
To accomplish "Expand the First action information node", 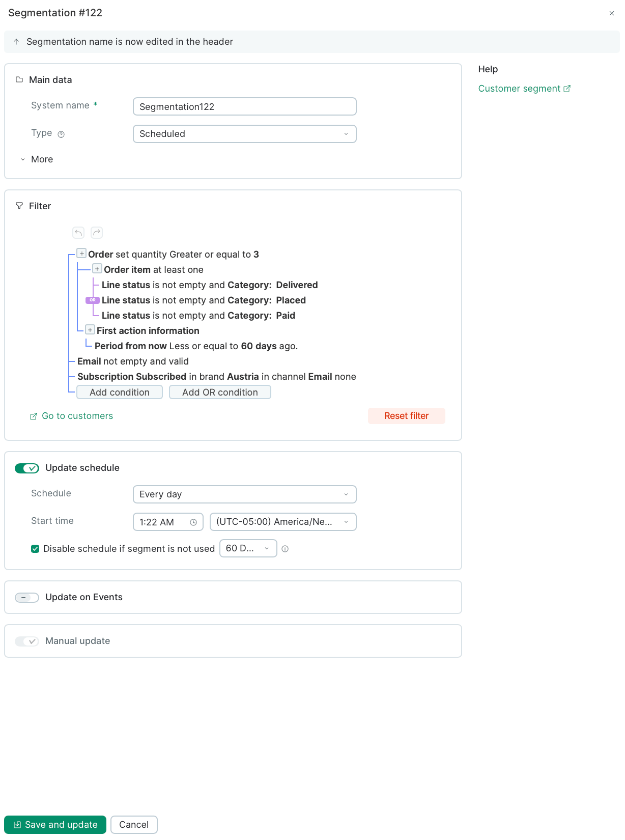I will (90, 329).
